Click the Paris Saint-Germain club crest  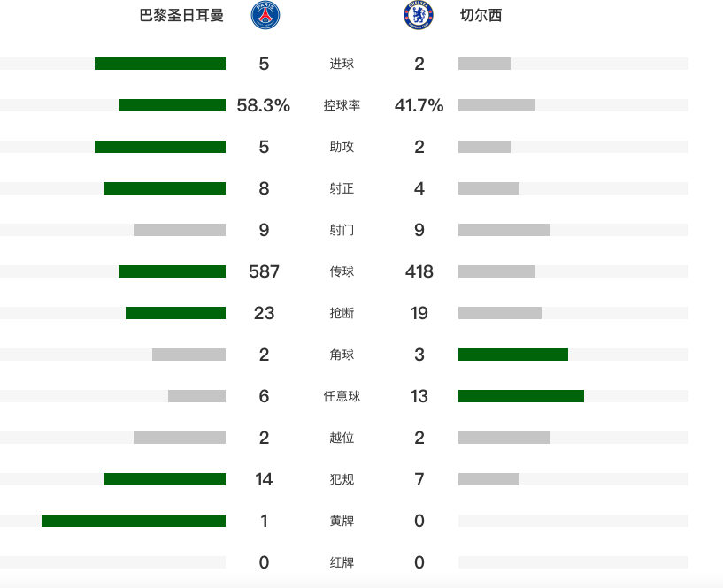tap(265, 16)
